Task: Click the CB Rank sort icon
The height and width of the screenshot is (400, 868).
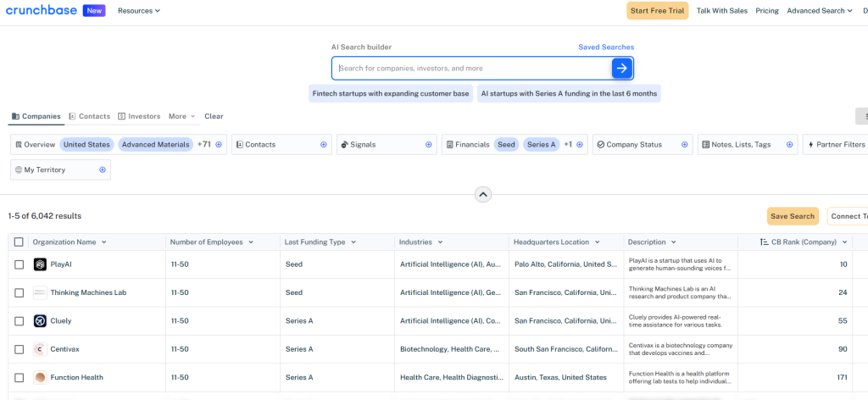Action: click(x=764, y=242)
